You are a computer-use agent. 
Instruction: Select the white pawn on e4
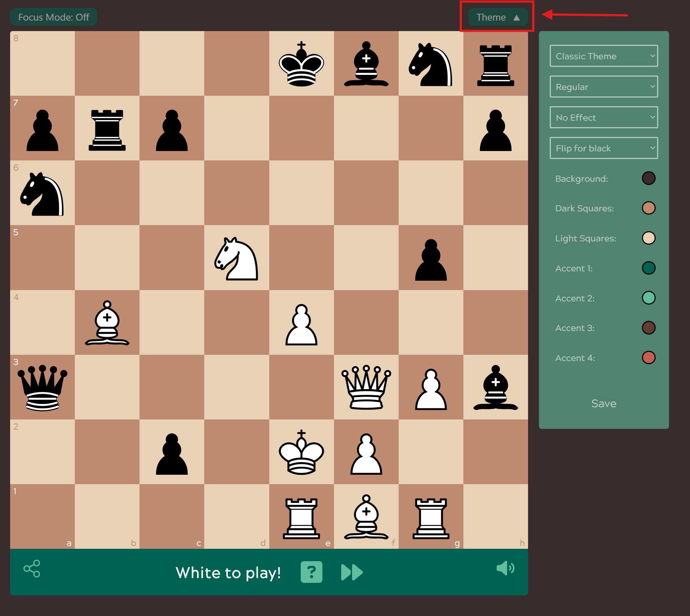pyautogui.click(x=301, y=324)
